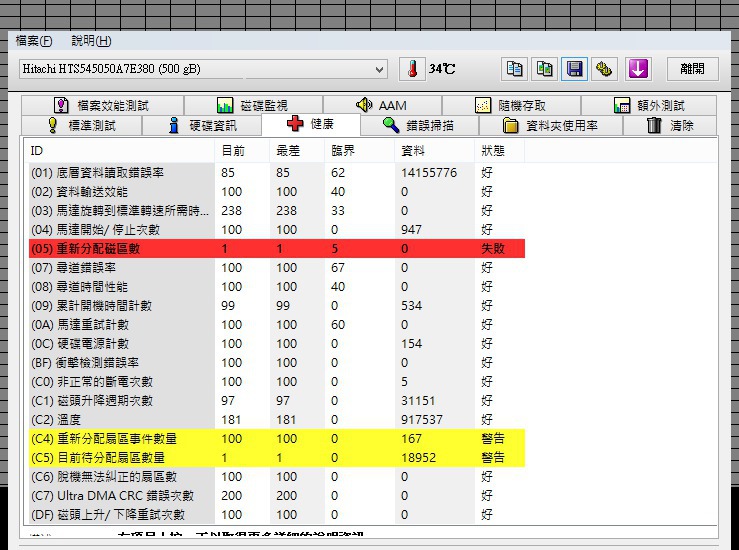
Task: Select row (04) 馬達開始/停止次數
Action: point(277,230)
